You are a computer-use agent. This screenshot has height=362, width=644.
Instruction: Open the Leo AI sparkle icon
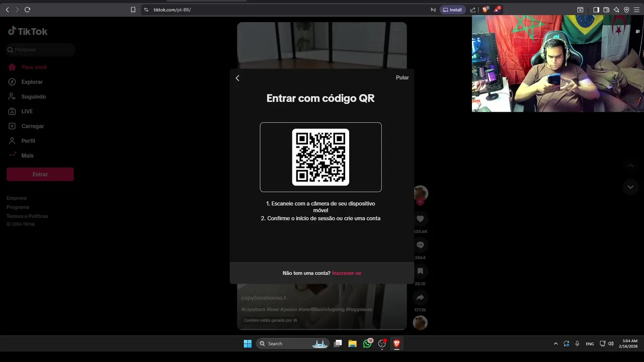point(616,10)
